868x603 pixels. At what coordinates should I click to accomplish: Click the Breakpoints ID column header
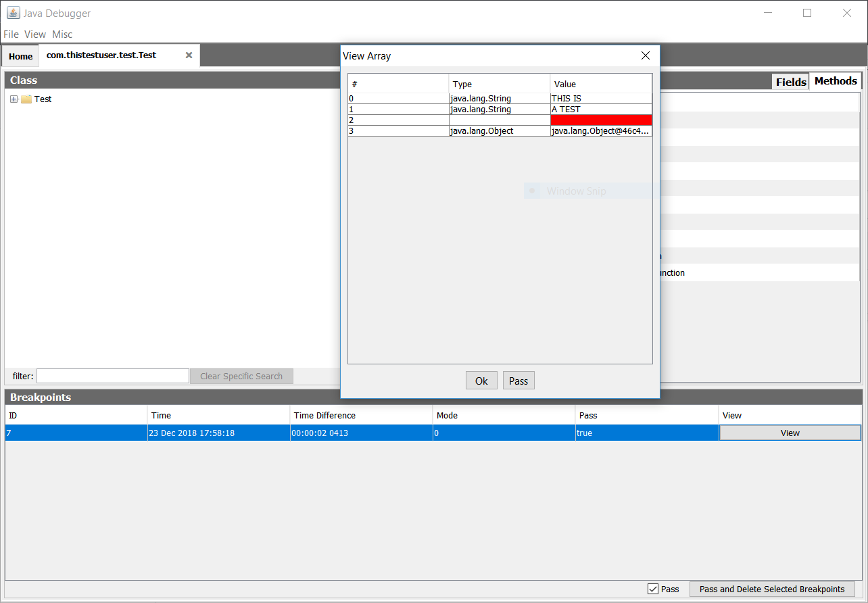coord(76,415)
